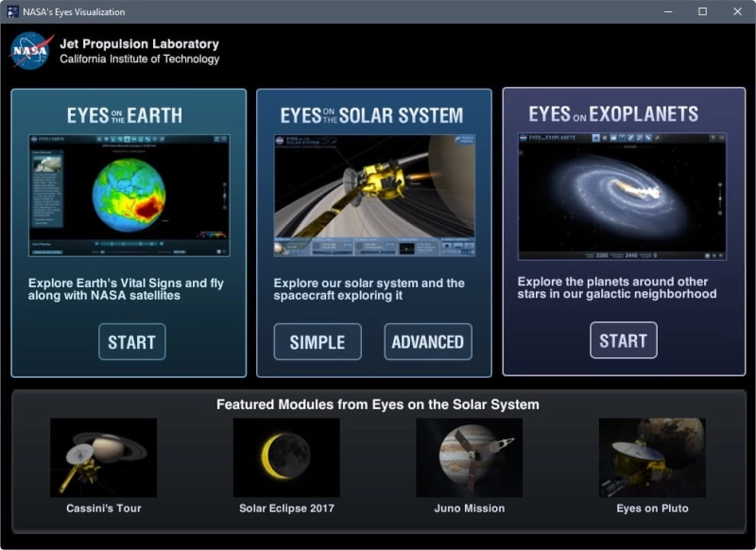Open the Cassini's Tour spacecraft image

click(x=104, y=457)
